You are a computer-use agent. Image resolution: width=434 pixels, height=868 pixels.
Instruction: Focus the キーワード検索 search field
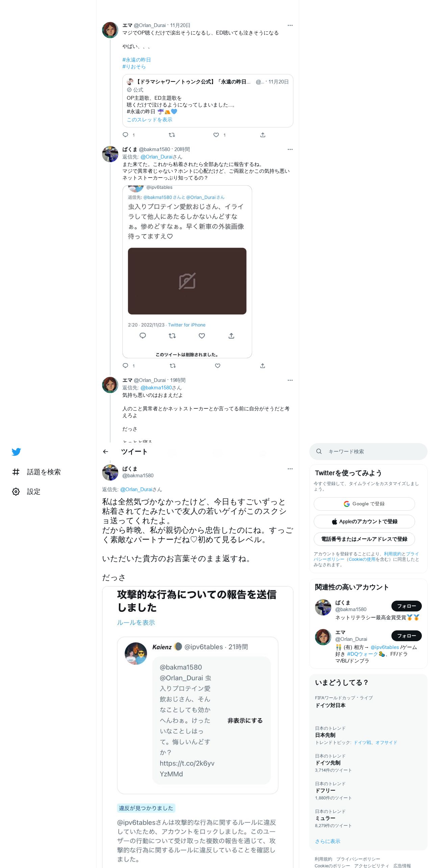click(368, 452)
